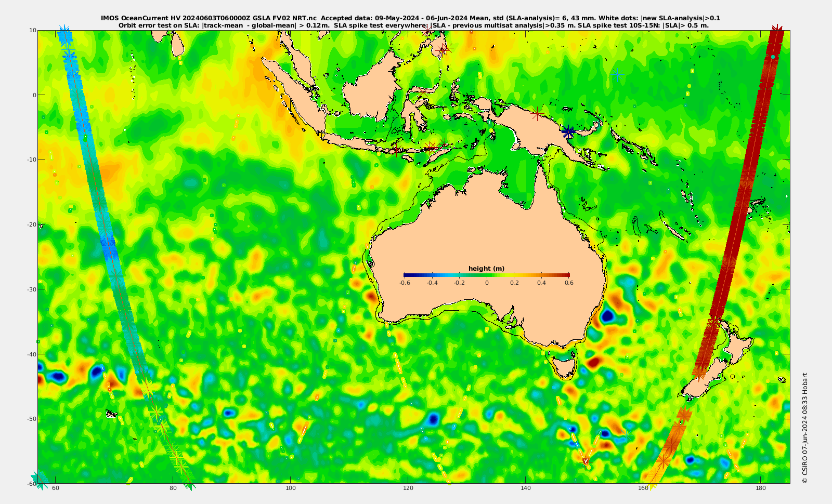Click the latitude 10 axis label
Image resolution: width=832 pixels, height=504 pixels.
(33, 30)
